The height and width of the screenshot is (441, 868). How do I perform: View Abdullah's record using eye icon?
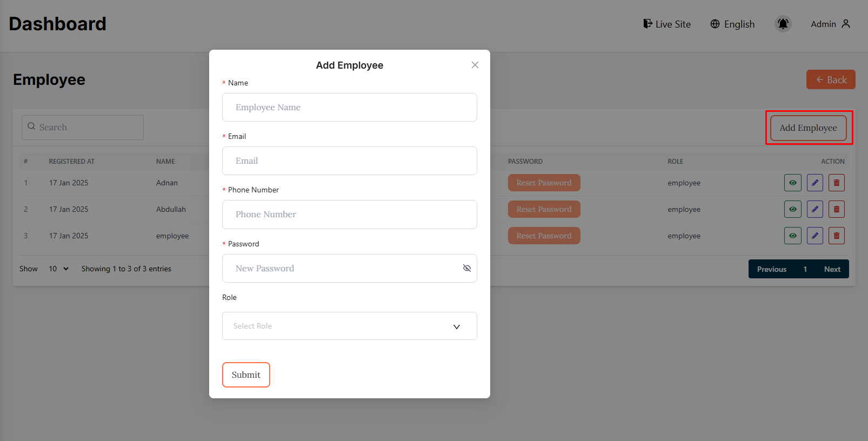pyautogui.click(x=792, y=209)
